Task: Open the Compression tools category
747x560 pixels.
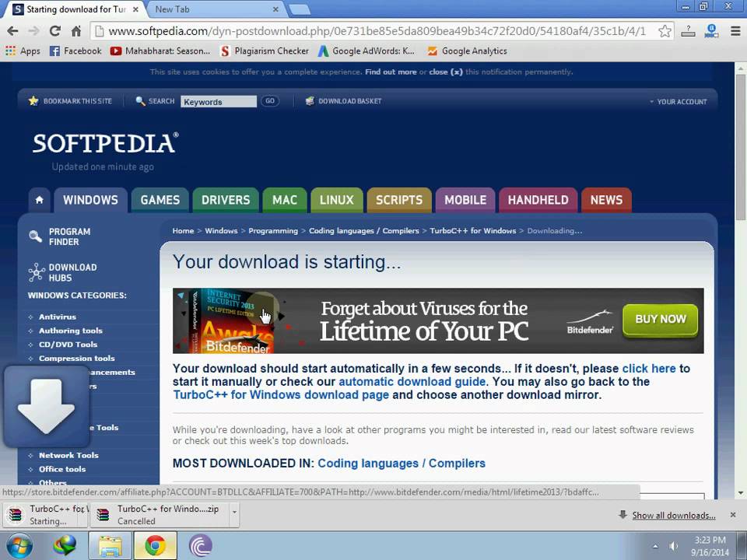Action: click(x=77, y=358)
